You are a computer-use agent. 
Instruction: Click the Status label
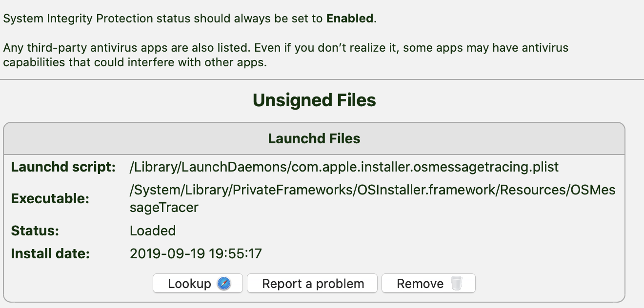pyautogui.click(x=35, y=231)
